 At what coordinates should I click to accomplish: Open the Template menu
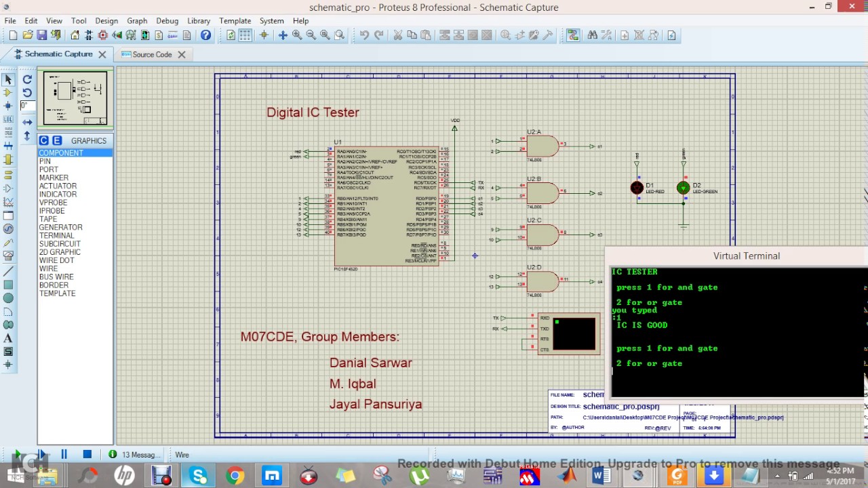tap(235, 21)
